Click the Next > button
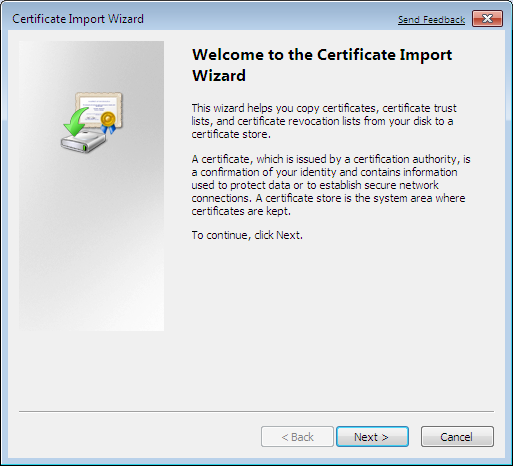The width and height of the screenshot is (513, 466). (x=372, y=437)
